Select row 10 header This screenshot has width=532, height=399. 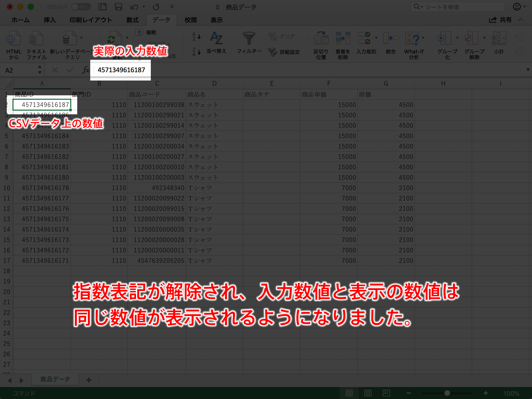pyautogui.click(x=7, y=188)
